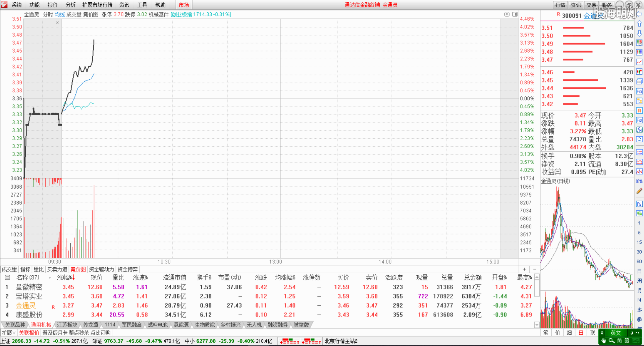
Task: Toggle the side panel icon atop the chart
Action: (515, 14)
